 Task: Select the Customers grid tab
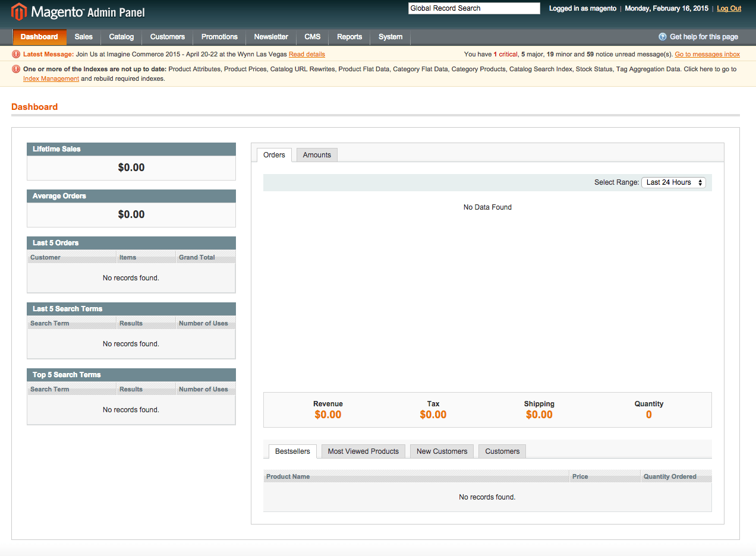point(502,451)
